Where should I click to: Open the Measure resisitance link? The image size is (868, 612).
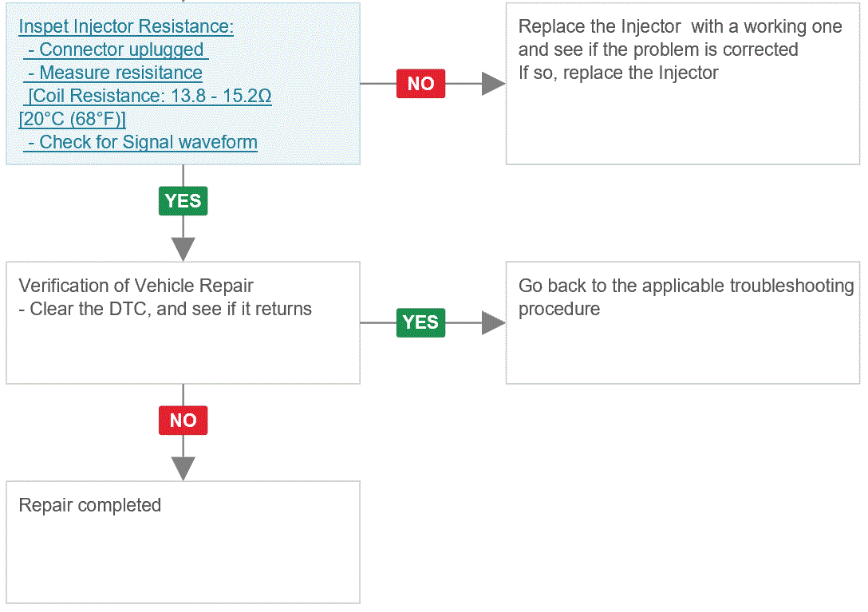[x=115, y=73]
